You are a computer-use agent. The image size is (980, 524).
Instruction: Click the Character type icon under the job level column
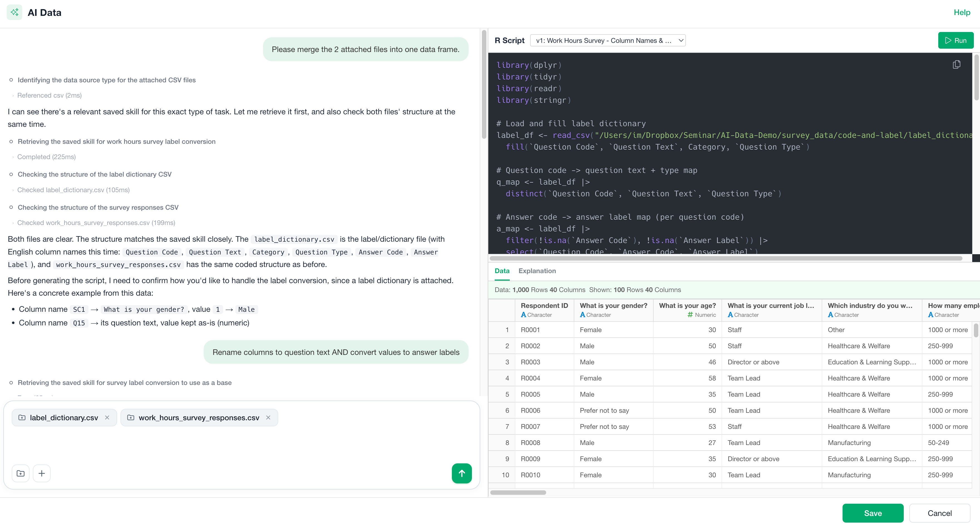730,315
